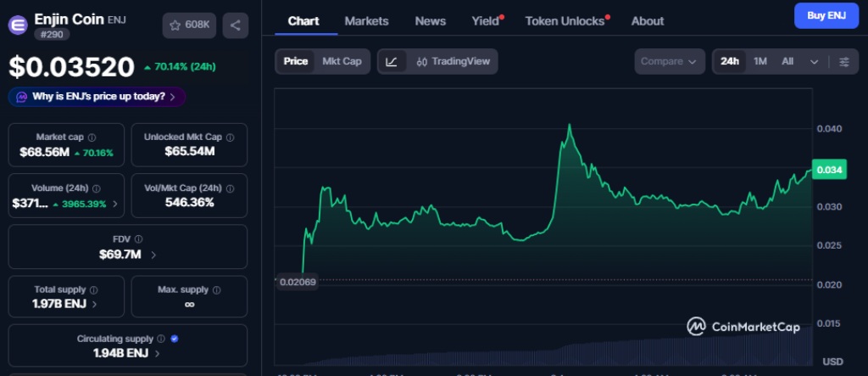The image size is (868, 376).
Task: Expand FDV details arrow
Action: 153,255
